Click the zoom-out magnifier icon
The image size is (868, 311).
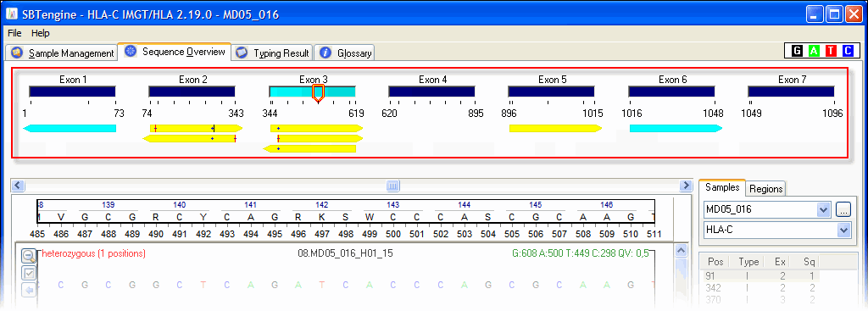tap(28, 256)
